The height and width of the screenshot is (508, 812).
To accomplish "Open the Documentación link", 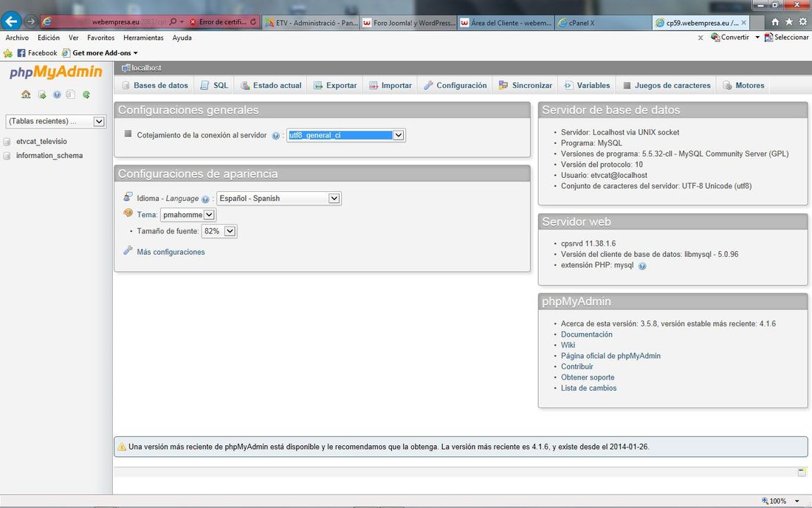I will point(587,334).
